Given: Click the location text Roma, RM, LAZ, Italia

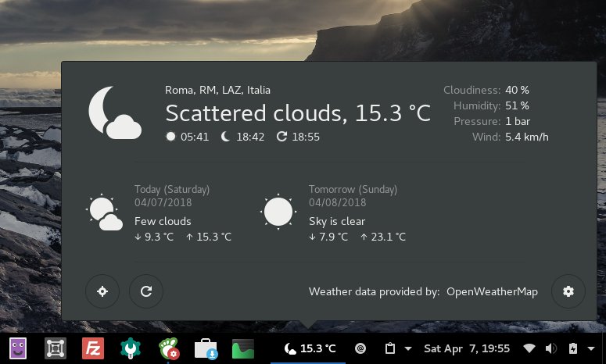Looking at the screenshot, I should [217, 91].
